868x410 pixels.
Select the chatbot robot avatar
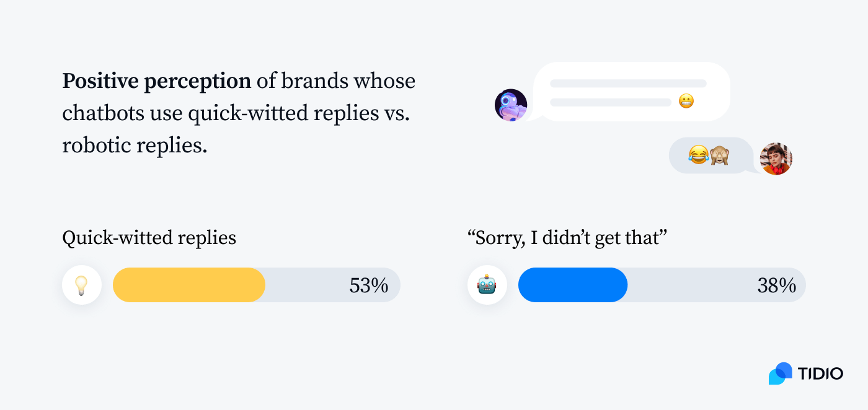tap(511, 105)
